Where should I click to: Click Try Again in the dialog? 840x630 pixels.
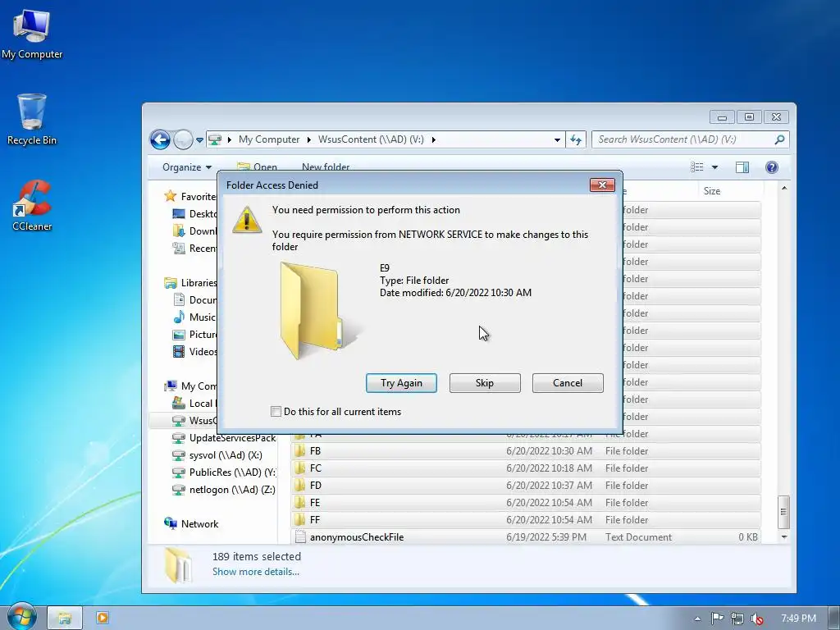[x=401, y=383]
